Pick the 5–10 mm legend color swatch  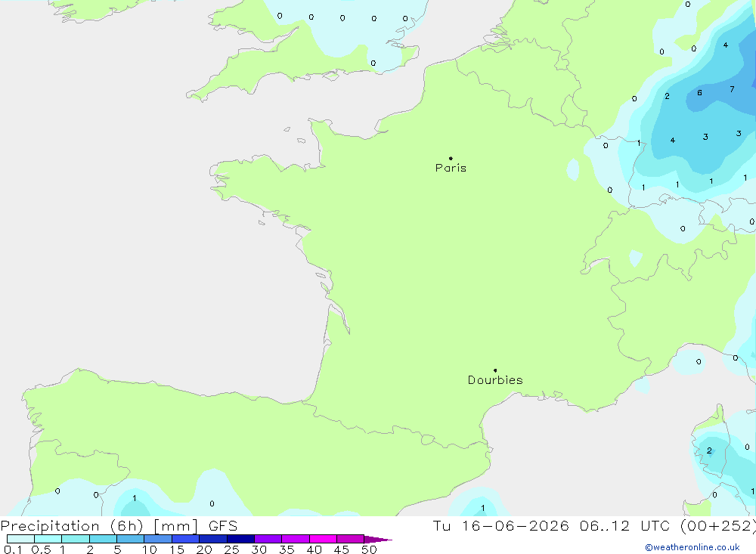[131, 539]
